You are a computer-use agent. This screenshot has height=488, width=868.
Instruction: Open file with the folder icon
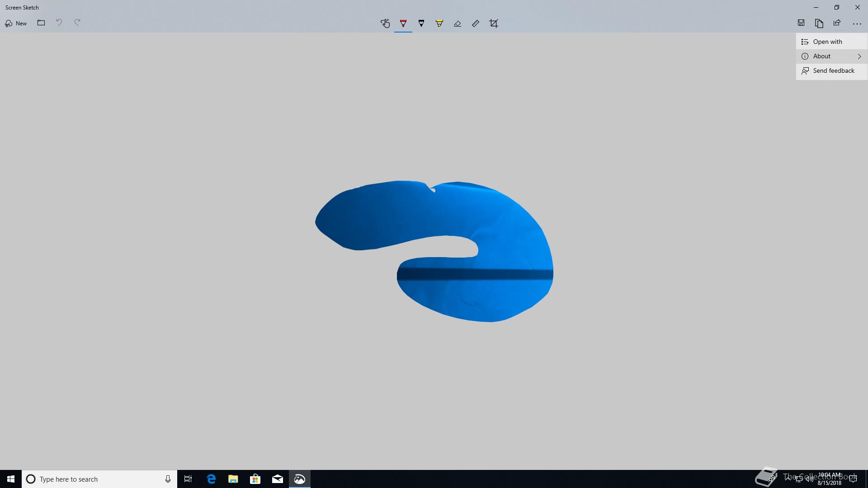tap(41, 23)
